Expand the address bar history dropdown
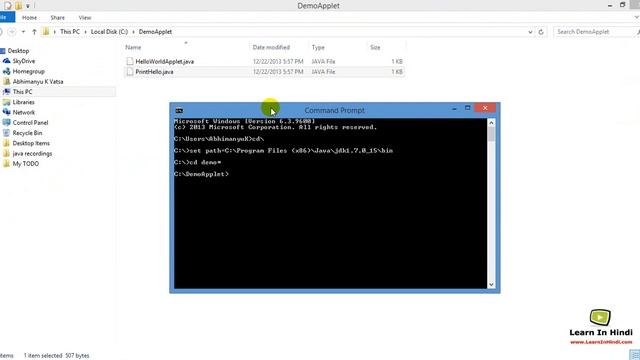This screenshot has height=360, width=640. pyautogui.click(x=530, y=32)
